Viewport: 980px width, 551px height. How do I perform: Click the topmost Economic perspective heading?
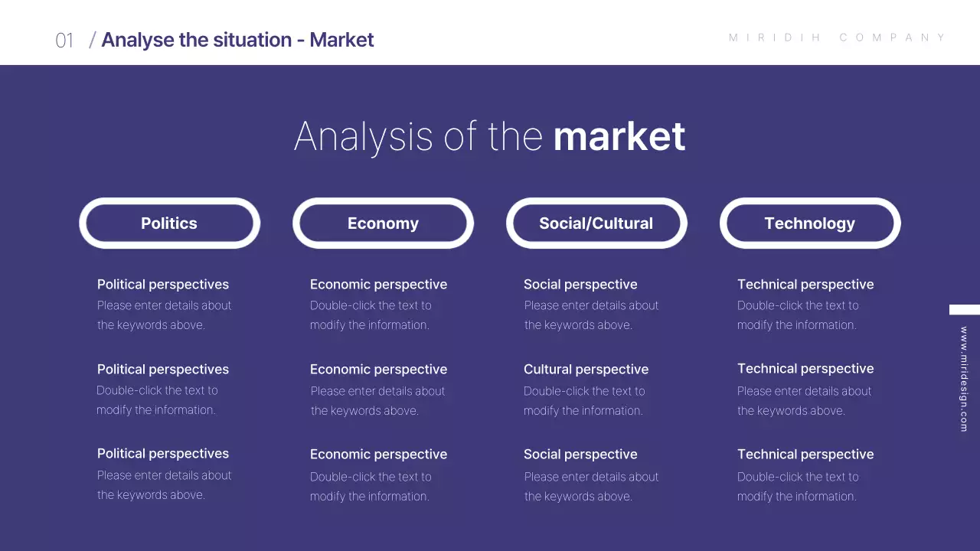378,285
